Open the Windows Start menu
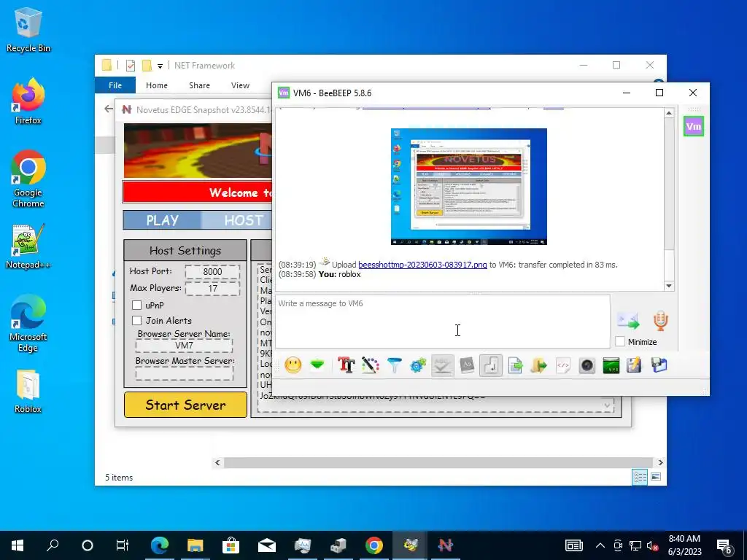The width and height of the screenshot is (747, 560). click(18, 545)
